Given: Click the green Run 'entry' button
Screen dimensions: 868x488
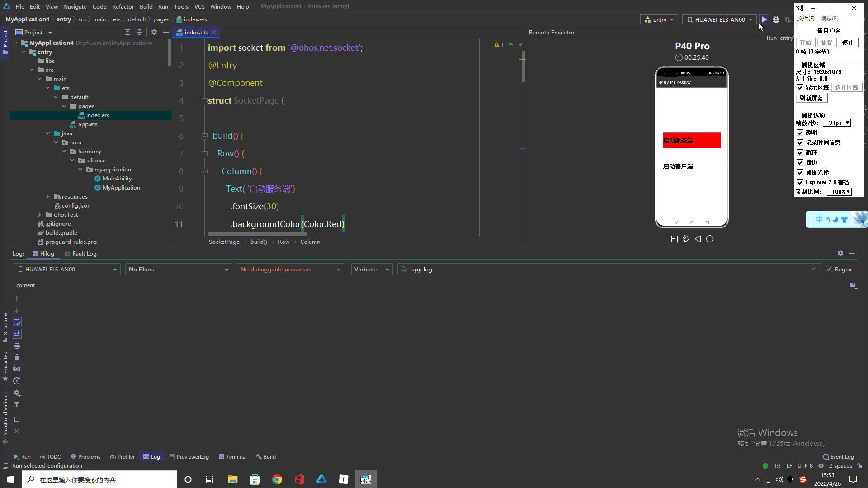Looking at the screenshot, I should 764,19.
